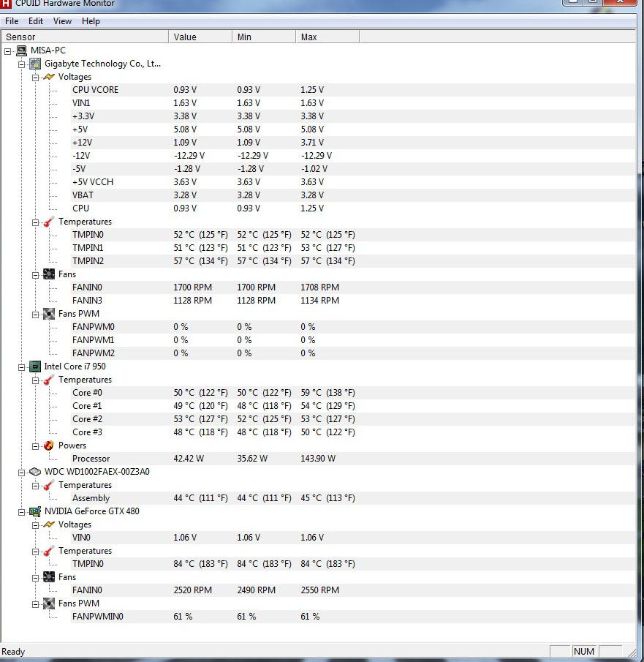This screenshot has height=662, width=644.
Task: Select the Core #0 temperature row
Action: (x=353, y=393)
